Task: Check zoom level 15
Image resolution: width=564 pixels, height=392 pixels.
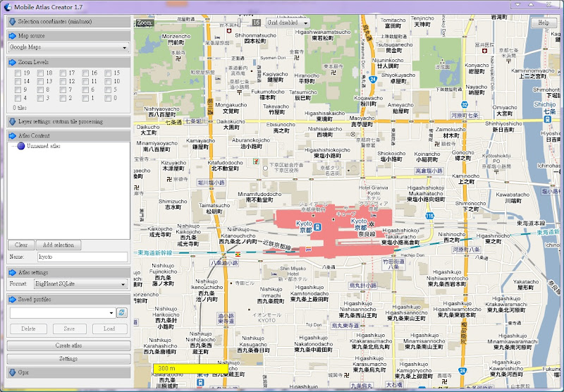Action: tap(108, 73)
